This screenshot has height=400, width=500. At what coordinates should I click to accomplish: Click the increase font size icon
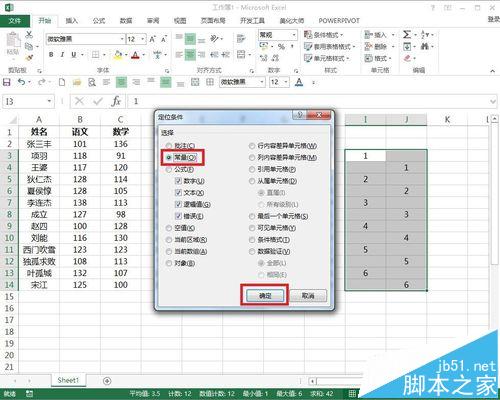pos(152,39)
